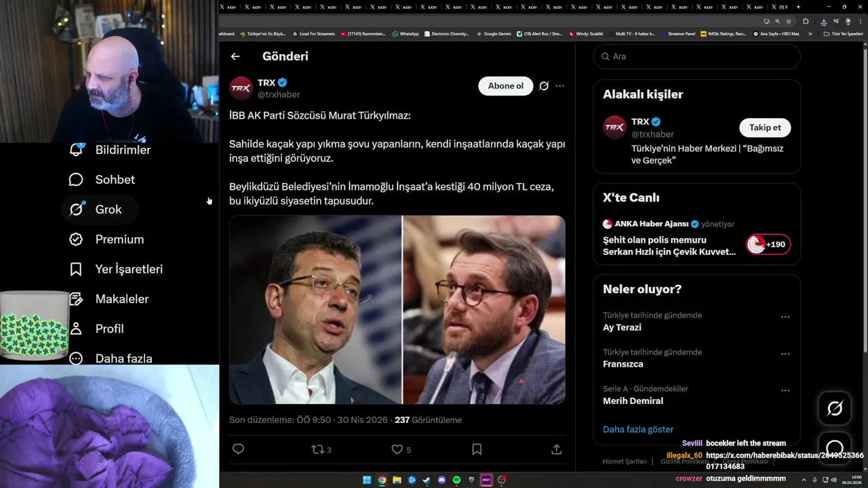
Task: Click taskbar clock showing 10:00
Action: [x=852, y=480]
